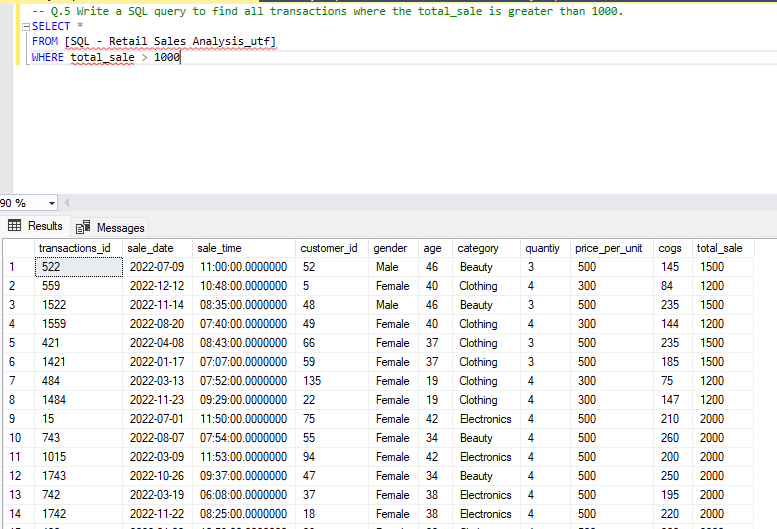Image resolution: width=777 pixels, height=529 pixels.
Task: Select the total_sale column header
Action: (x=723, y=248)
